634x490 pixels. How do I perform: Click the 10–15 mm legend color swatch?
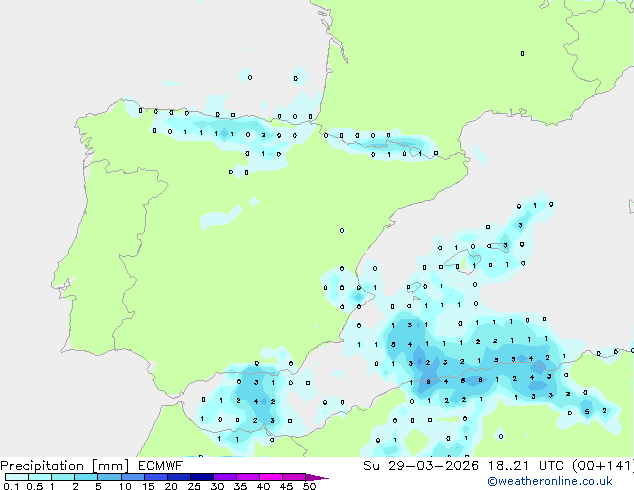(x=133, y=477)
